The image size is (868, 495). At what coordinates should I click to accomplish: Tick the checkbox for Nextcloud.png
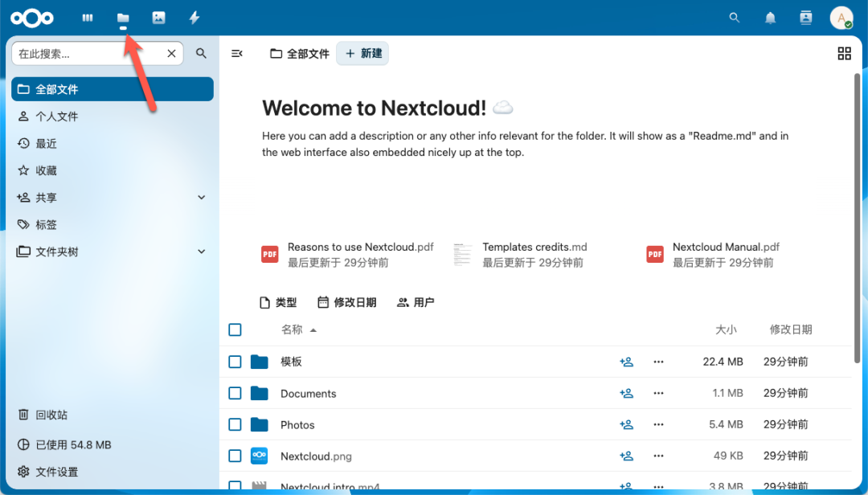[x=235, y=456]
